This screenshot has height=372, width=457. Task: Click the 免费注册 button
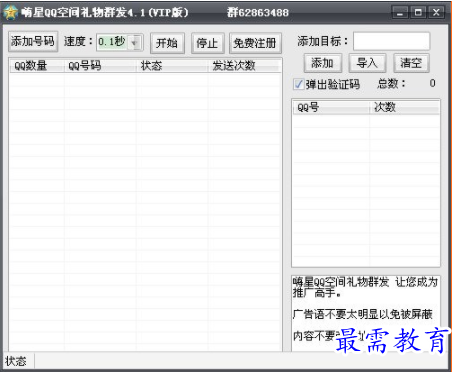pos(255,43)
